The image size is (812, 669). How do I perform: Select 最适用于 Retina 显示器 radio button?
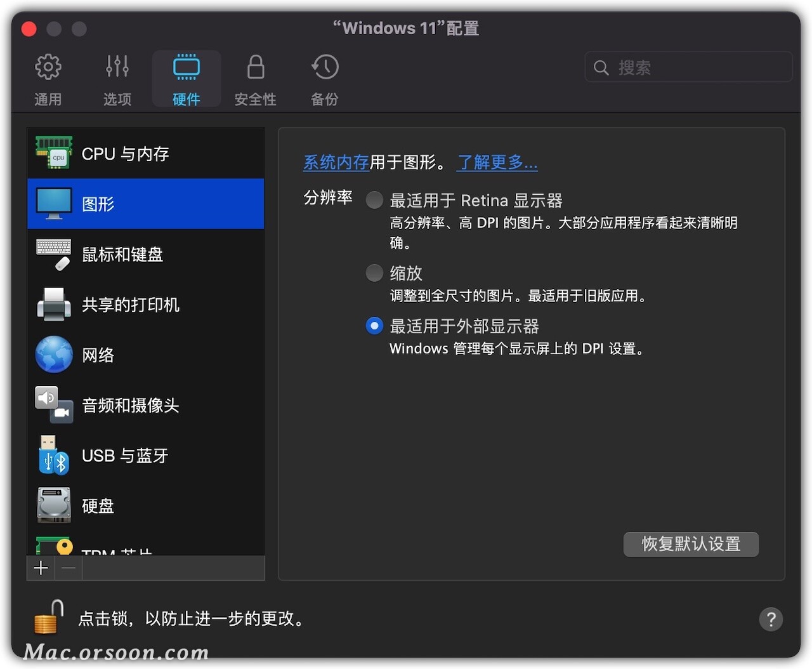(x=374, y=200)
